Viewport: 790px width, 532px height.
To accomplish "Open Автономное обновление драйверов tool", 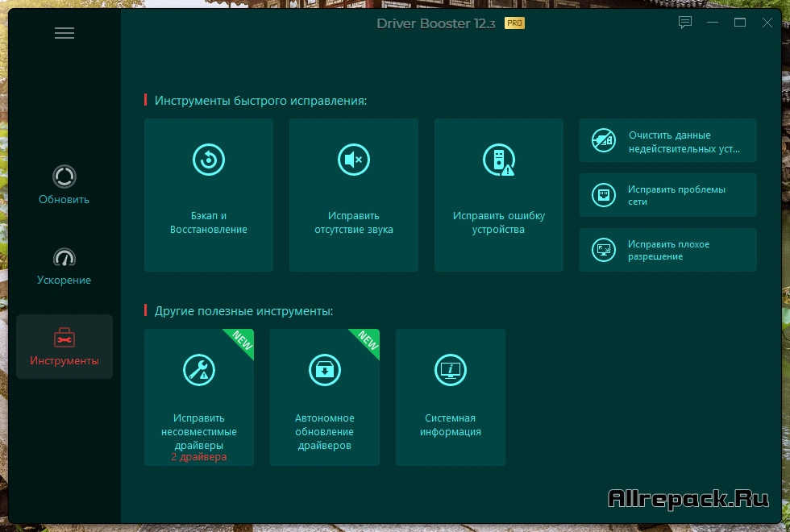I will point(325,397).
